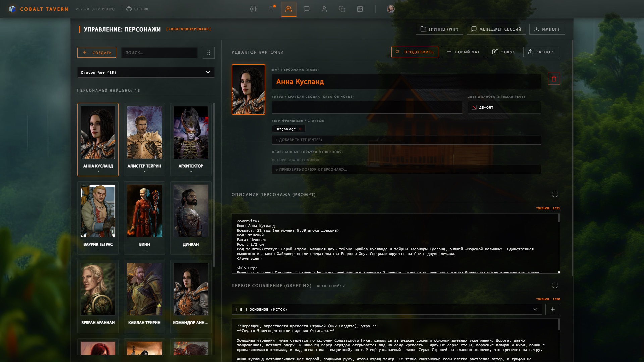Open the GitHub link
644x362 pixels.
(137, 9)
